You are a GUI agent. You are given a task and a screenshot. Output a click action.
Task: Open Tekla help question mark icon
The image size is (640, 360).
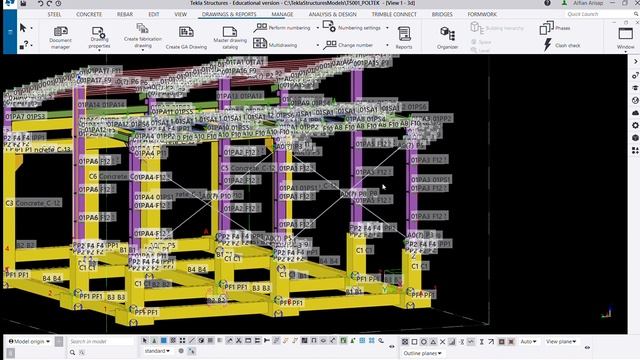547,3
